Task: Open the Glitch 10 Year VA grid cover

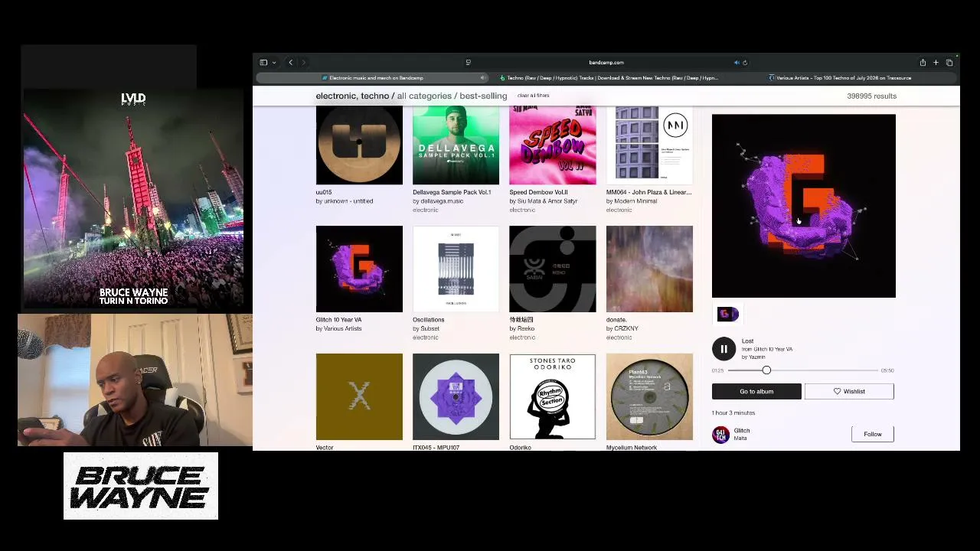Action: pos(359,269)
